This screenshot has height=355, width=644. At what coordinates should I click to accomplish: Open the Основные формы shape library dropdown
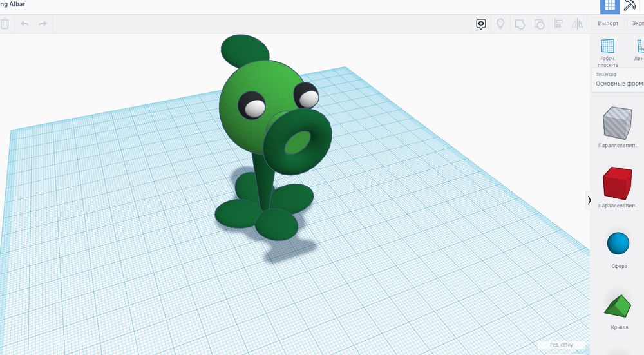click(618, 80)
